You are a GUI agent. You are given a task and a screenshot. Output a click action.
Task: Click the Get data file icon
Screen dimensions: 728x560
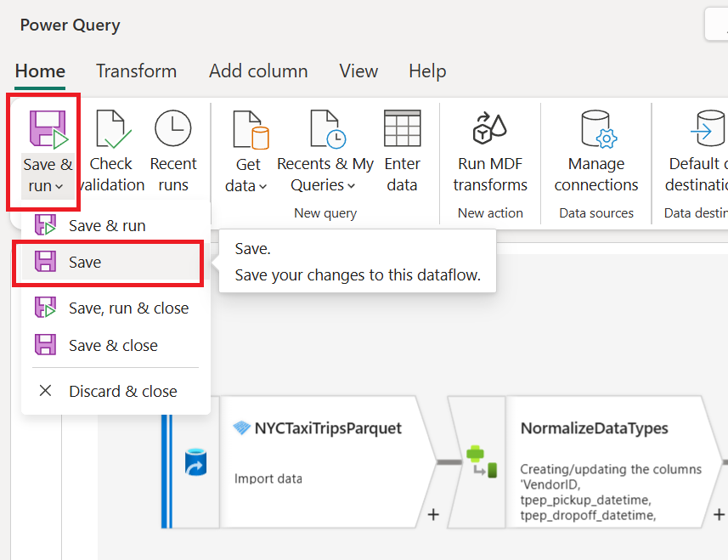click(251, 129)
